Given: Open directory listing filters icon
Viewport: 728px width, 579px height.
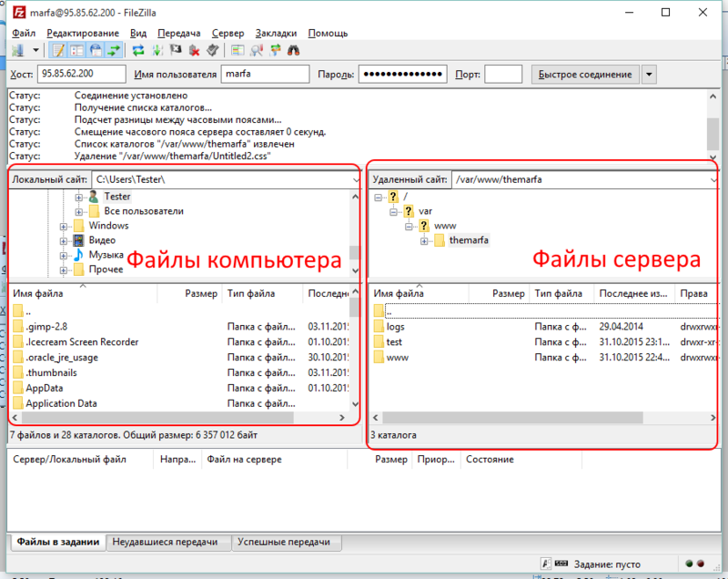Looking at the screenshot, I should [x=238, y=50].
